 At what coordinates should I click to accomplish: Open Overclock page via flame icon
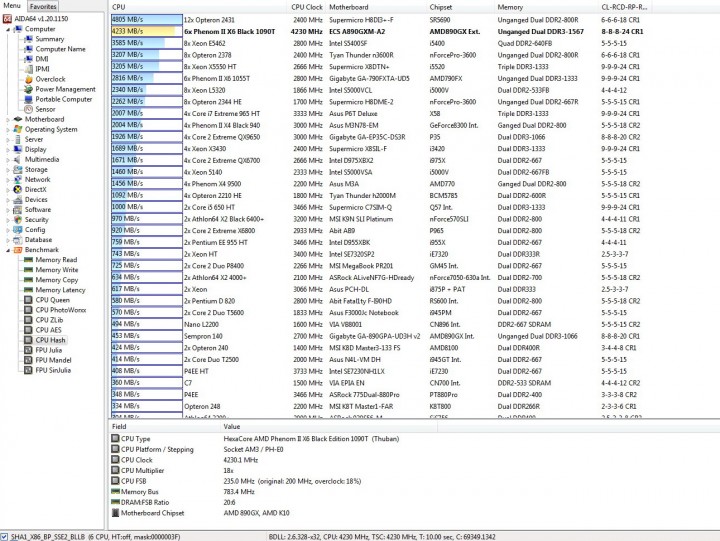click(28, 79)
